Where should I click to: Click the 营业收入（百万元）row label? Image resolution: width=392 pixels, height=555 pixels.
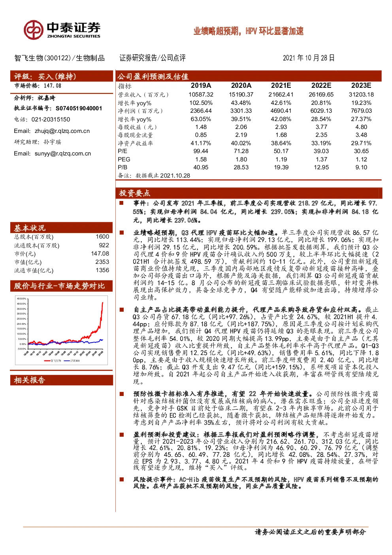[144, 95]
